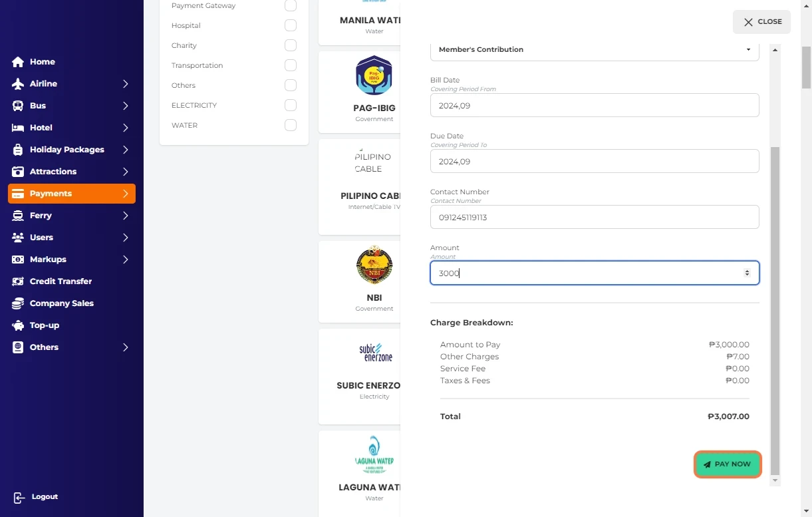Click the Contact Number input field
Viewport: 812px width, 517px height.
point(594,217)
